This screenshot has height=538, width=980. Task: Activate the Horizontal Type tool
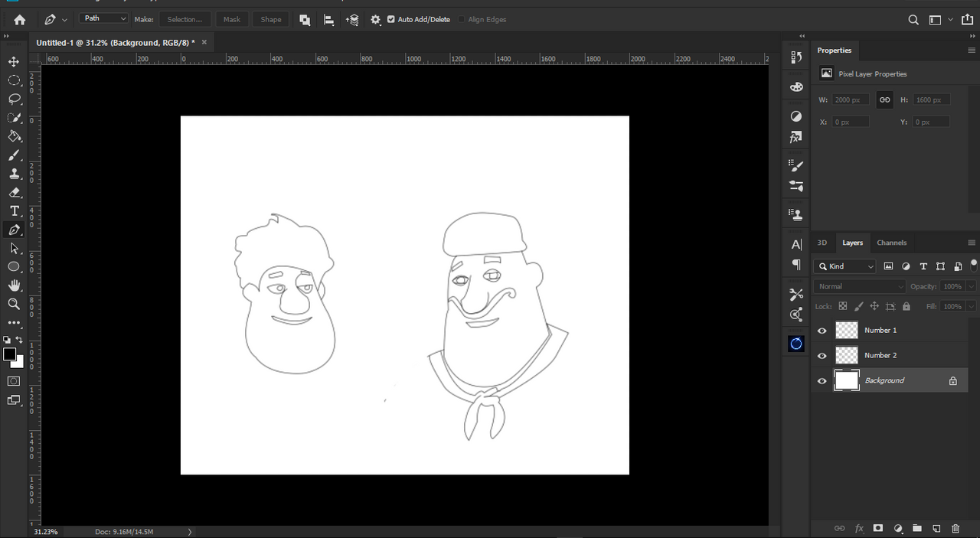[x=14, y=211]
